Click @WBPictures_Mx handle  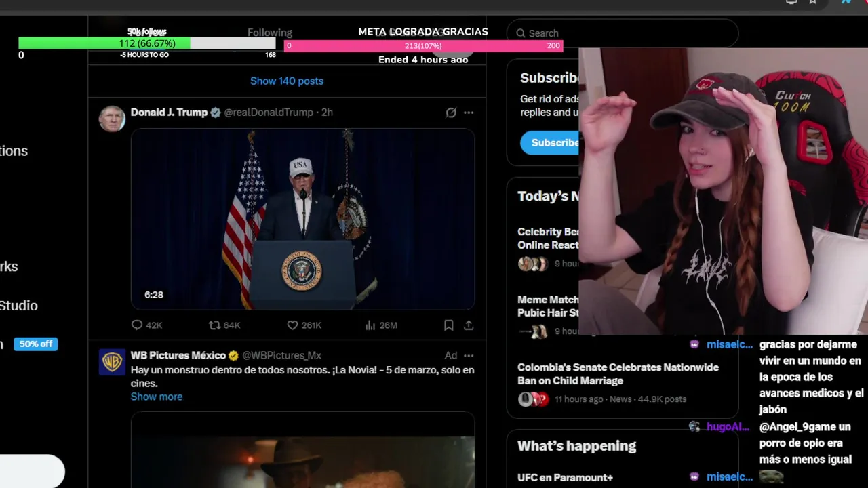tap(281, 355)
